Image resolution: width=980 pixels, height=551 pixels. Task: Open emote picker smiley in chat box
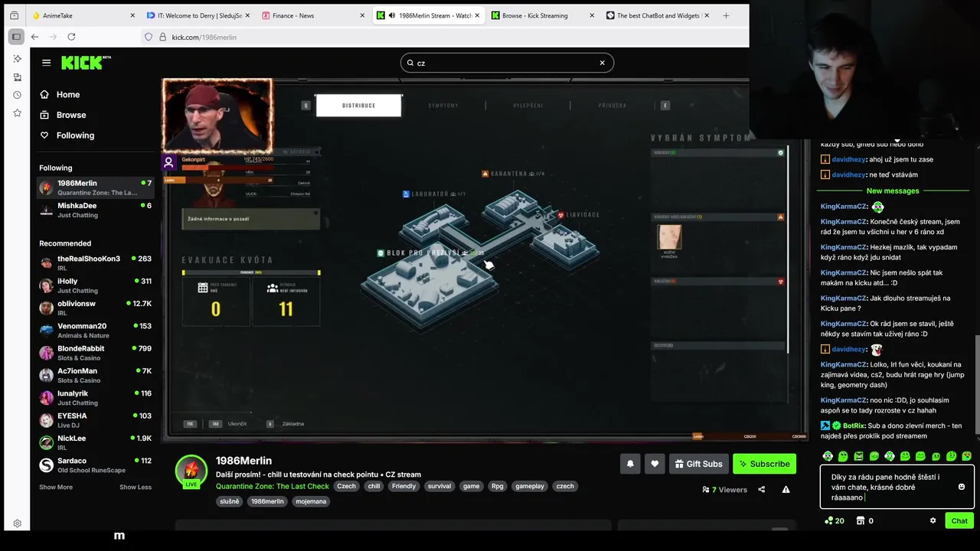pyautogui.click(x=962, y=487)
